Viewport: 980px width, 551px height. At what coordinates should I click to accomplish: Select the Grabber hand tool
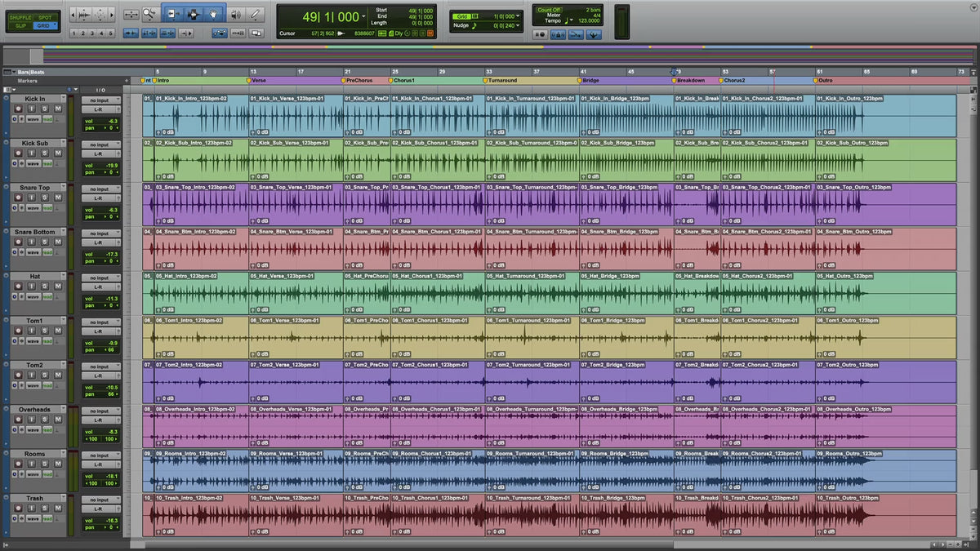pyautogui.click(x=214, y=14)
